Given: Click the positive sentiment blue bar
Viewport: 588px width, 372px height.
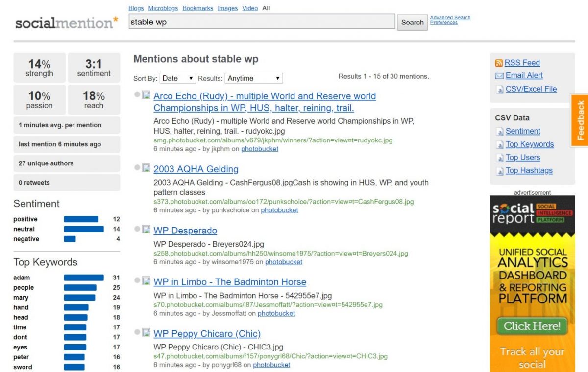Looking at the screenshot, I should pos(81,219).
